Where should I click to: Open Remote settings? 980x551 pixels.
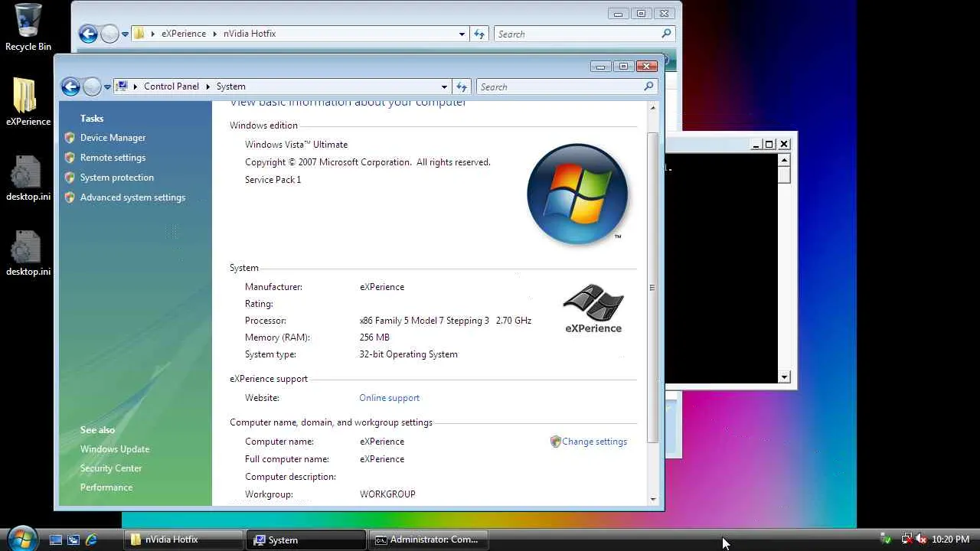(x=113, y=158)
